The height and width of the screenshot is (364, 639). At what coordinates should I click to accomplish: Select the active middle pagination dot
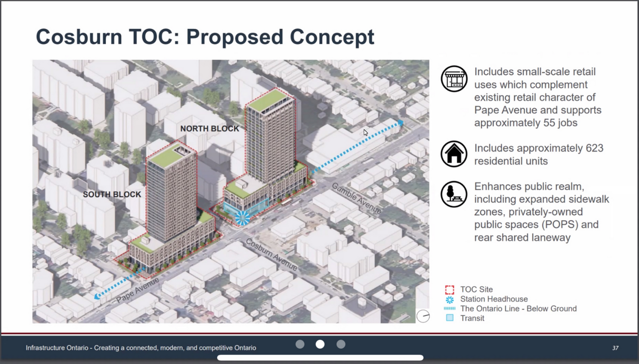click(x=320, y=344)
